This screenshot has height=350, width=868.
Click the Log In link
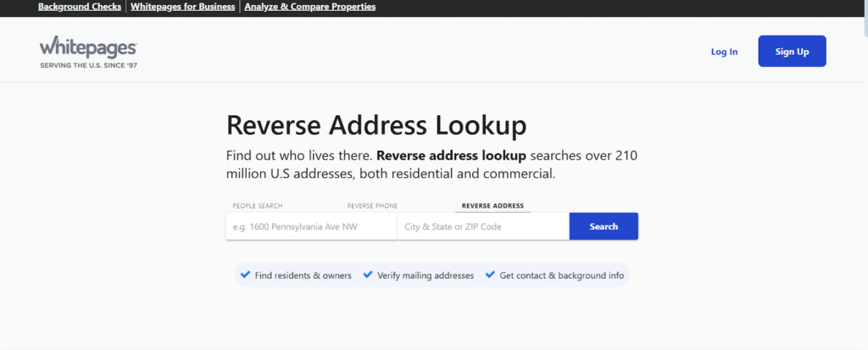pos(724,52)
